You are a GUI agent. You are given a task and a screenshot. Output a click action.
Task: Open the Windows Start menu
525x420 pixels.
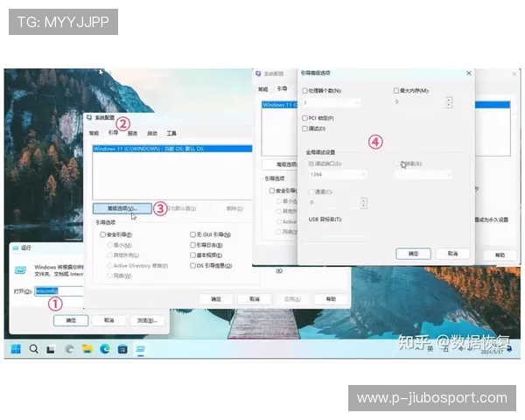(x=16, y=348)
